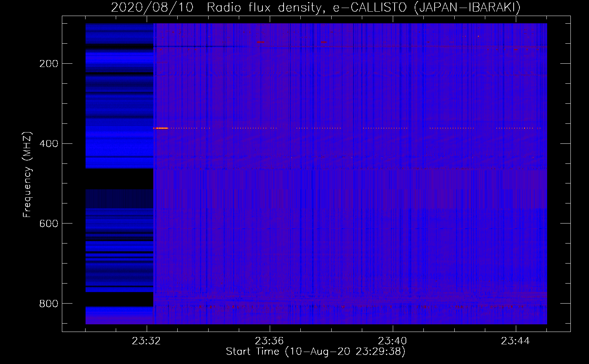Click the 200 frequency tick label
This screenshot has height=364, width=589.
pyautogui.click(x=49, y=64)
